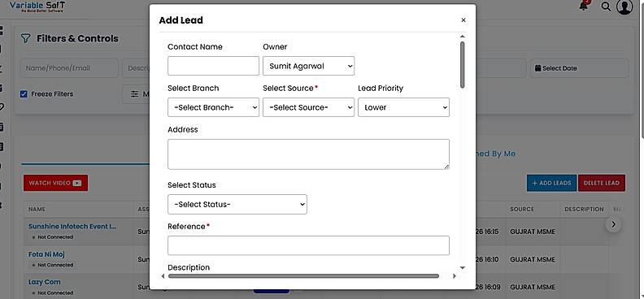Screen dimensions: 644x299
Task: Click the WATCH VIDEO button
Action: [55, 183]
